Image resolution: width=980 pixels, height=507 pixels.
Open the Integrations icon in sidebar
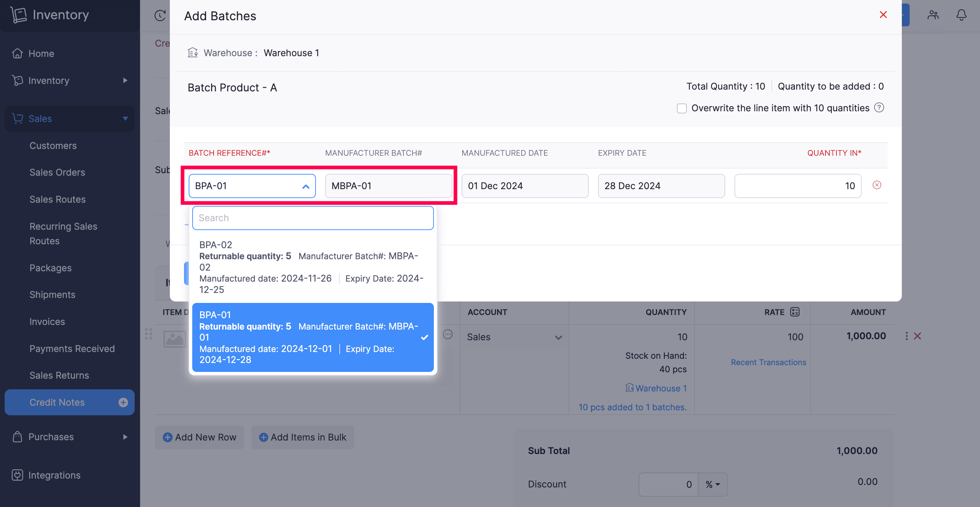point(17,475)
